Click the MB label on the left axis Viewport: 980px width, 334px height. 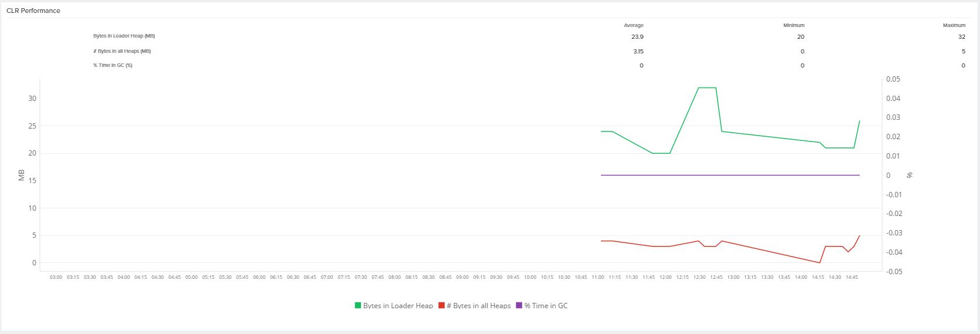click(x=22, y=175)
